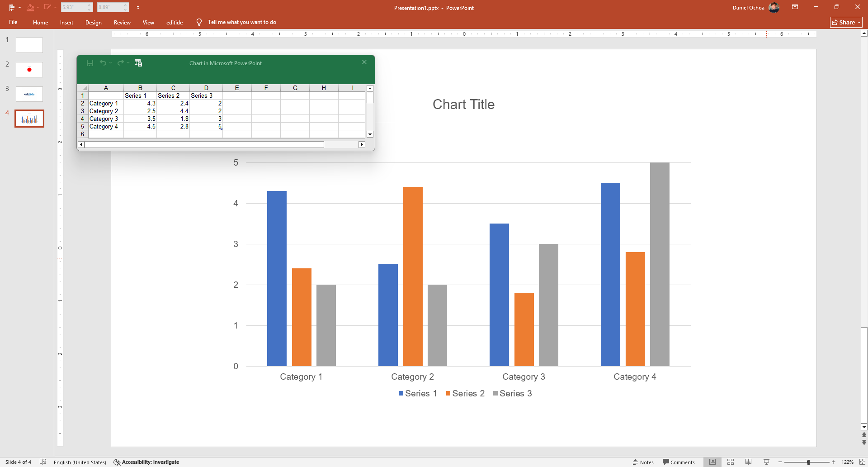
Task: Select row 3 header in the data sheet
Action: [83, 111]
